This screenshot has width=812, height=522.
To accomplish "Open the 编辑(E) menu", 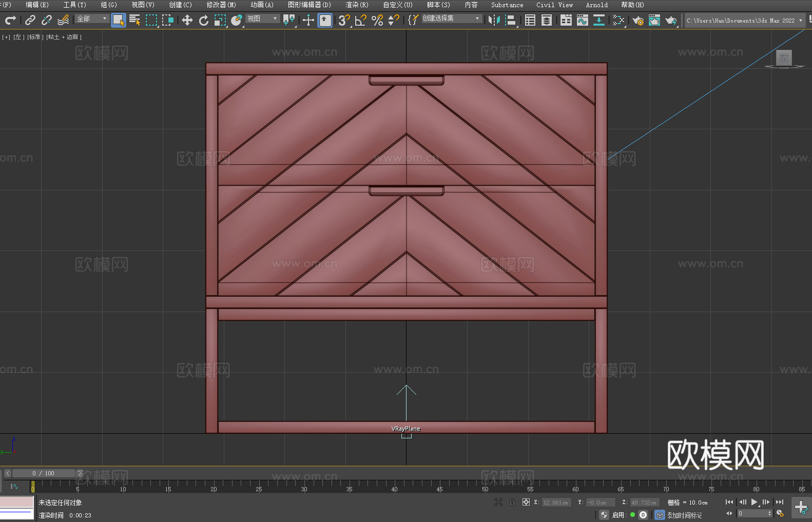I will pos(37,5).
